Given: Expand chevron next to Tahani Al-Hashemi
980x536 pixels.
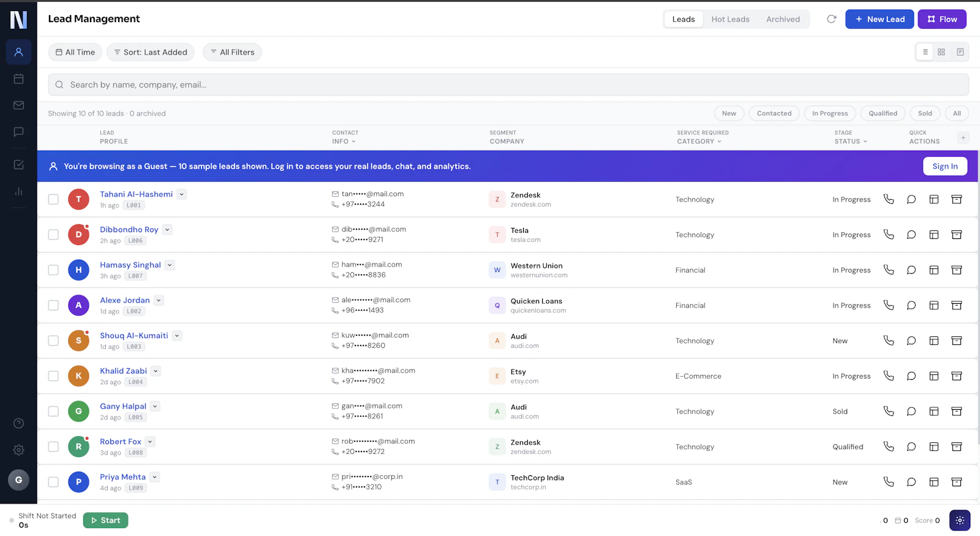Looking at the screenshot, I should click(x=182, y=194).
